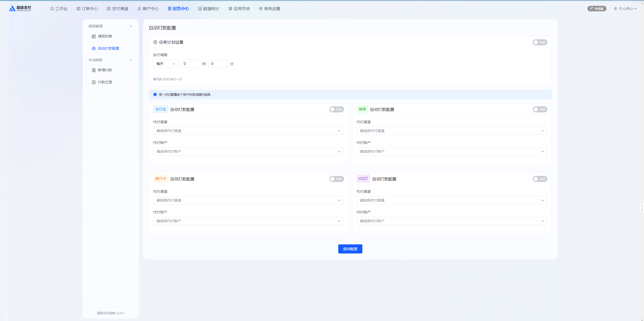Go to 数据统计 in navigation bar
This screenshot has width=644, height=321.
(209, 9)
